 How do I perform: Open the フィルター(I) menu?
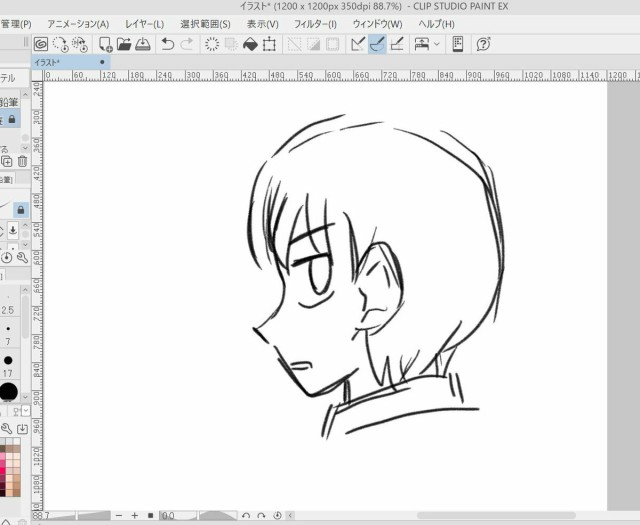click(x=316, y=23)
